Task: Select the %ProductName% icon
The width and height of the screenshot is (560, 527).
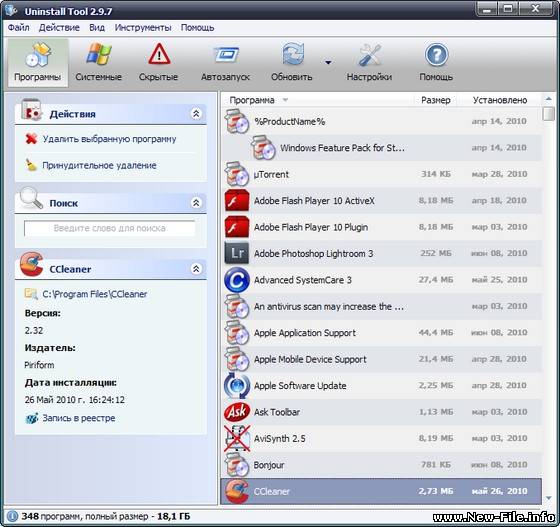Action: tap(236, 121)
